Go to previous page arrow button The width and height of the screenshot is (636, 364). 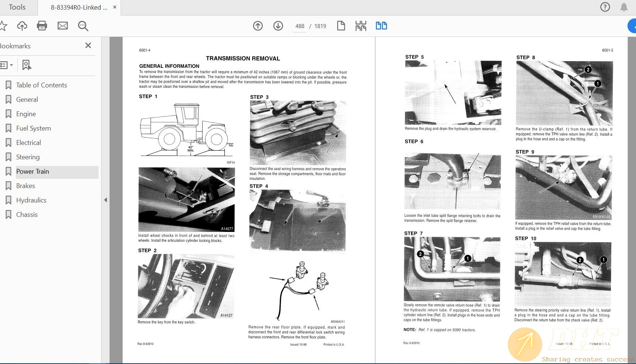click(258, 26)
